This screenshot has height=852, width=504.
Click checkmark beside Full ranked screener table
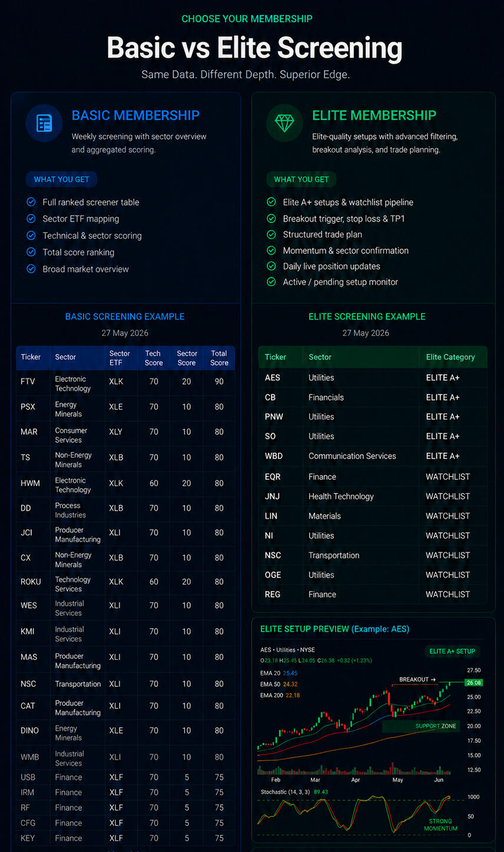[x=31, y=202]
